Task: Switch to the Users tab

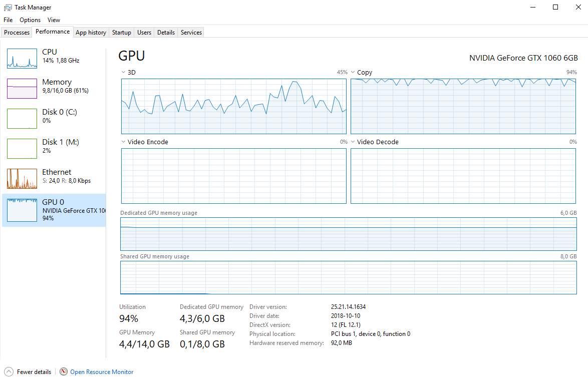Action: click(x=144, y=32)
